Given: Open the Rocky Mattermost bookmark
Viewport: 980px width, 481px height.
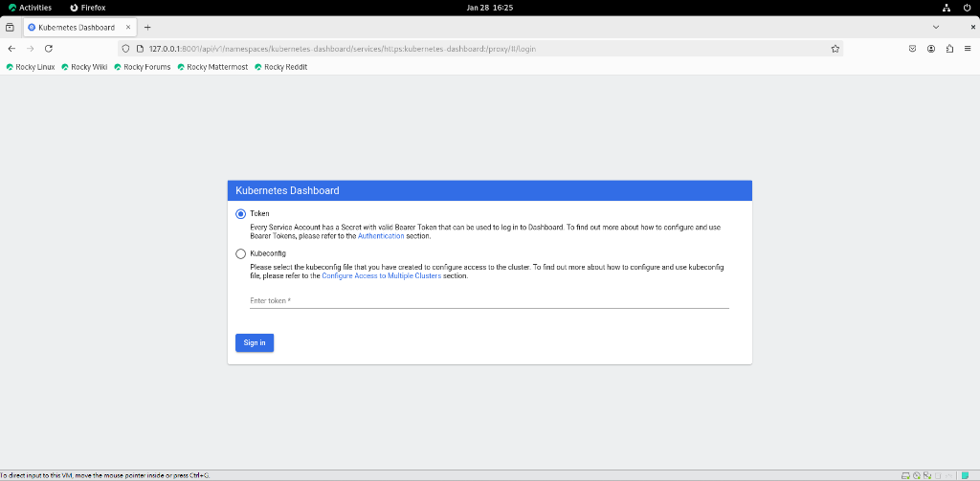Looking at the screenshot, I should (212, 67).
